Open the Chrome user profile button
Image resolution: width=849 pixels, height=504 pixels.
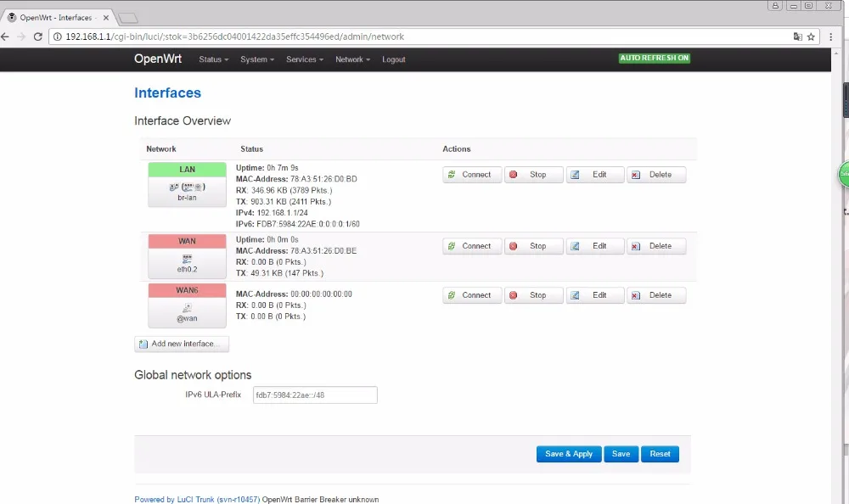(x=775, y=5)
